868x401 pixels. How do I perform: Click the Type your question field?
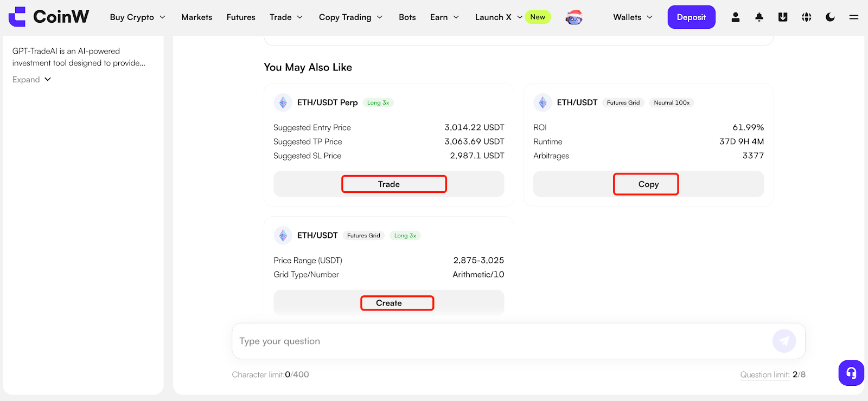click(499, 341)
